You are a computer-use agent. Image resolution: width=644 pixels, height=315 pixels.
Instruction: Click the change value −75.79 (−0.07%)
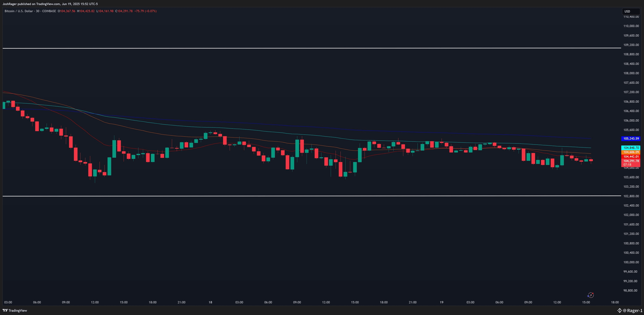[146, 11]
